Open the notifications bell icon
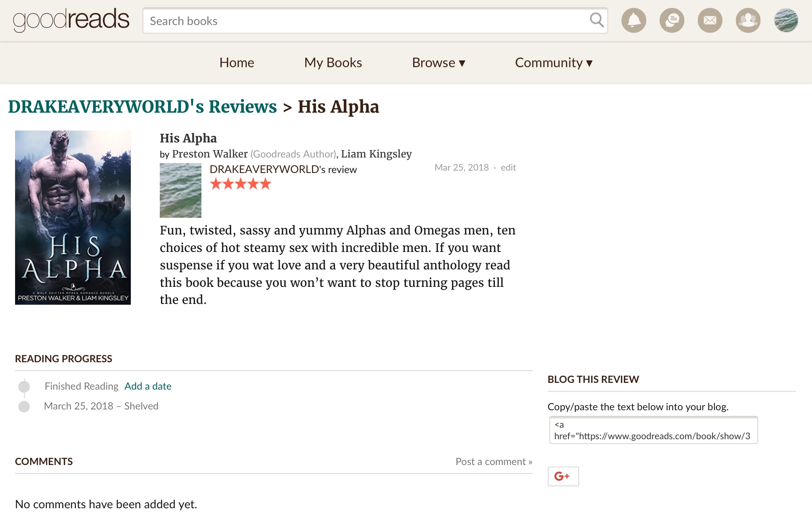The width and height of the screenshot is (812, 515). (634, 20)
